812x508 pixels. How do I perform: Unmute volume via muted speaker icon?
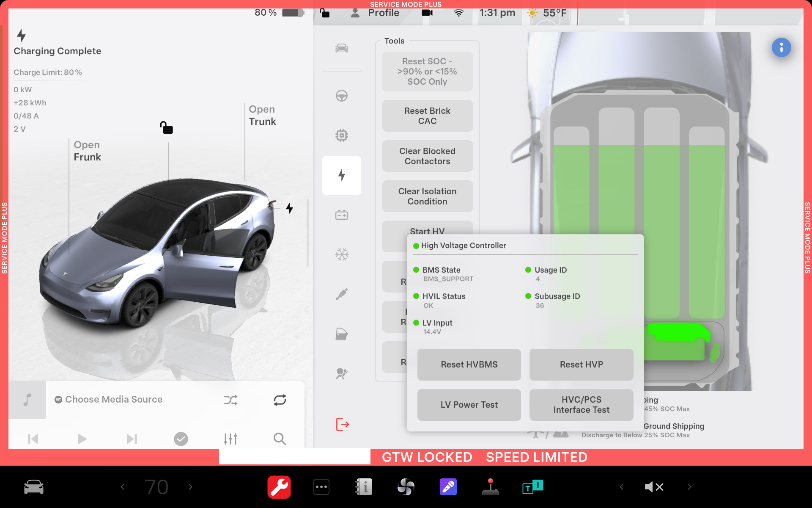(654, 487)
